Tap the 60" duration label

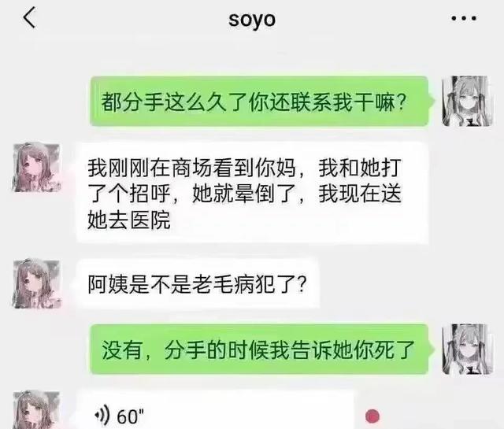pyautogui.click(x=131, y=416)
